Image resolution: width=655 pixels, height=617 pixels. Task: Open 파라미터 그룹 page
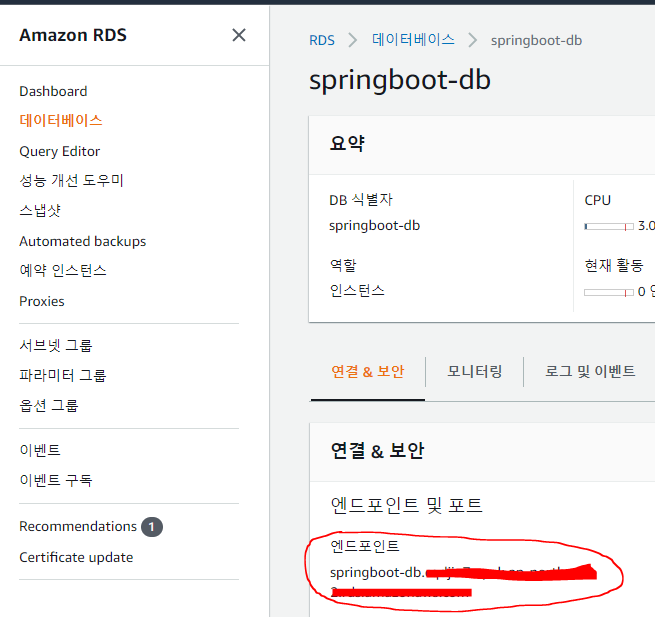pos(63,375)
